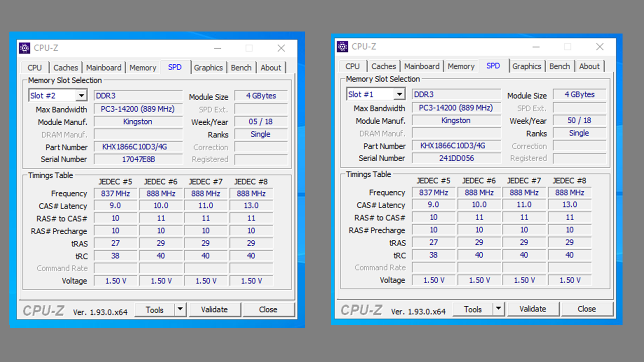This screenshot has width=644, height=362.
Task: Switch to CPU tab in right window
Action: click(353, 66)
